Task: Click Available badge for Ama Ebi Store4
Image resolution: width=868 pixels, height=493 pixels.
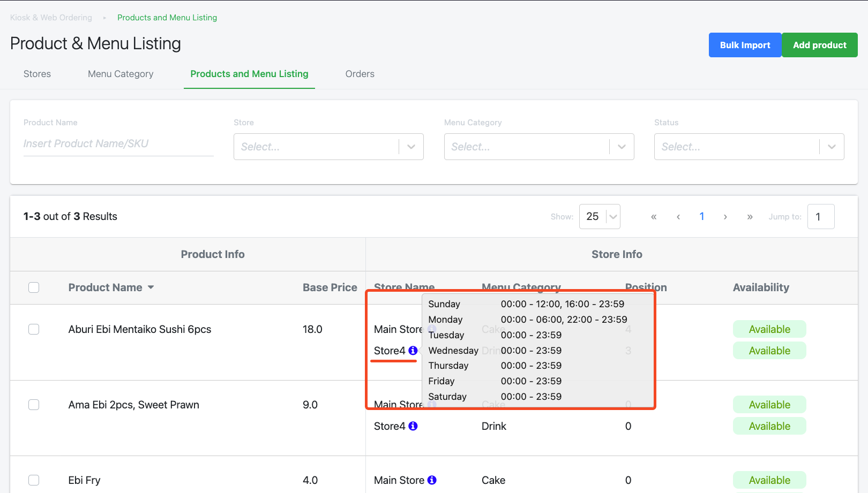Action: point(769,426)
